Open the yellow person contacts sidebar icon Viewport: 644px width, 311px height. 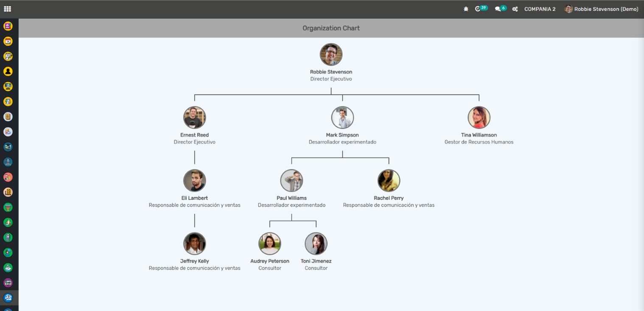[x=8, y=71]
